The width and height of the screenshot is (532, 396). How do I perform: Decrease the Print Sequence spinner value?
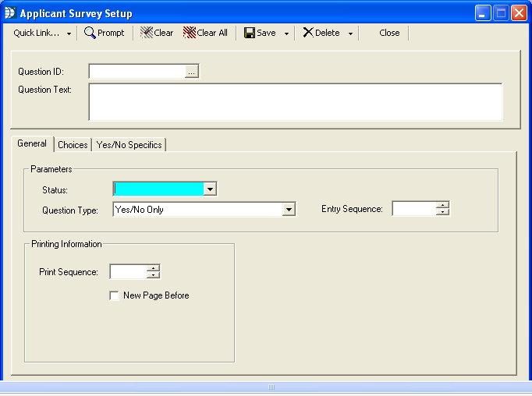[153, 275]
